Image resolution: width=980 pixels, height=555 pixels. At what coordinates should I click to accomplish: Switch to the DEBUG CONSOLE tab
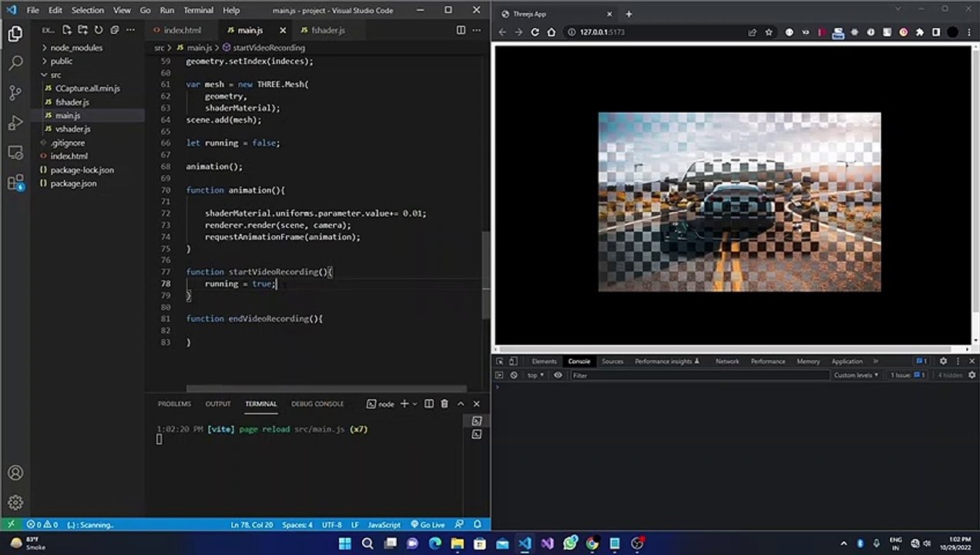[317, 403]
